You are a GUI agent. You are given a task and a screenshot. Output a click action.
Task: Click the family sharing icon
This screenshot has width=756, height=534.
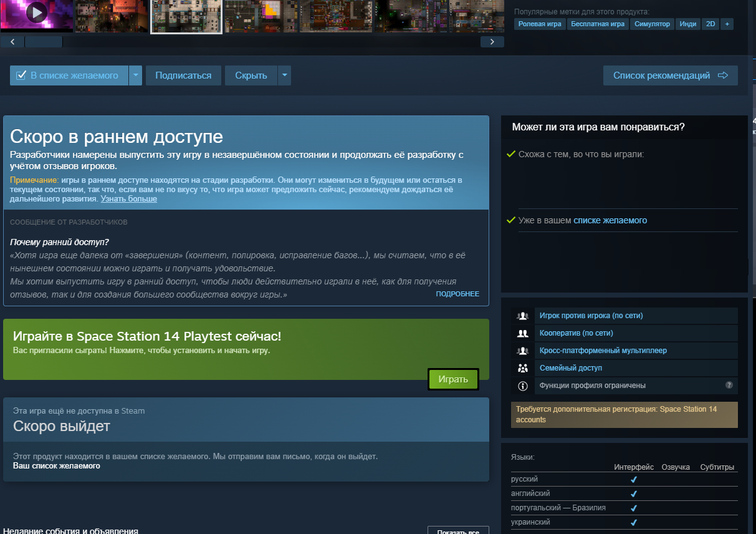523,368
